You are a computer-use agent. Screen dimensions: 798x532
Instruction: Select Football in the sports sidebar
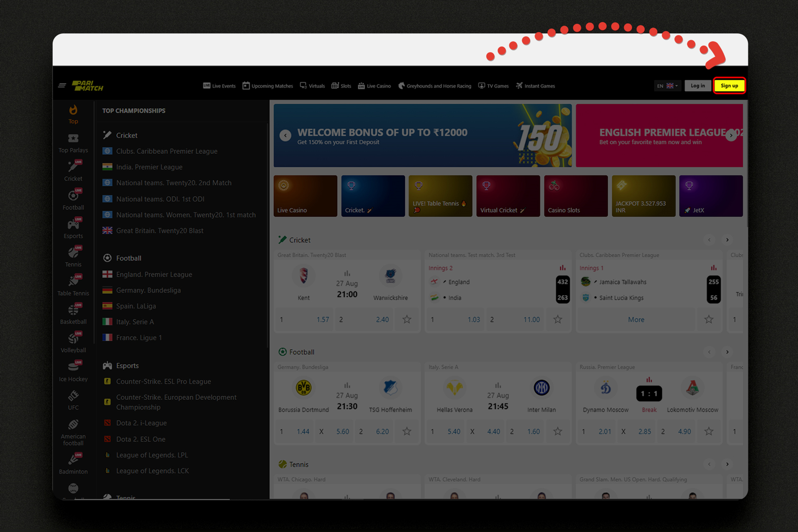73,200
